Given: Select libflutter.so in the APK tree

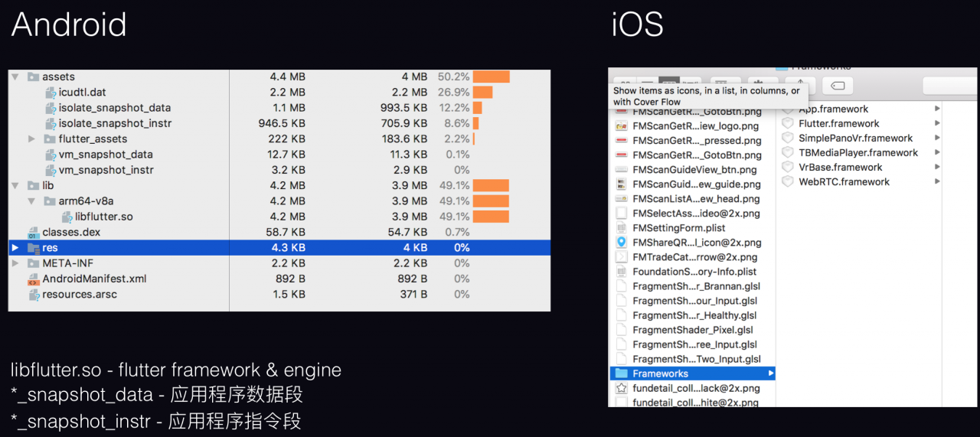Looking at the screenshot, I should pos(103,217).
